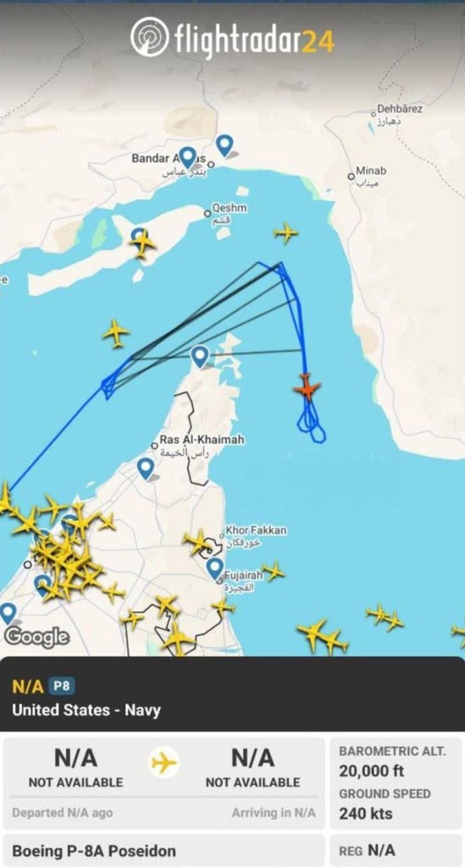Tap the Boeing P-8A Poseidon aircraft row
This screenshot has height=868, width=465.
tap(164, 850)
